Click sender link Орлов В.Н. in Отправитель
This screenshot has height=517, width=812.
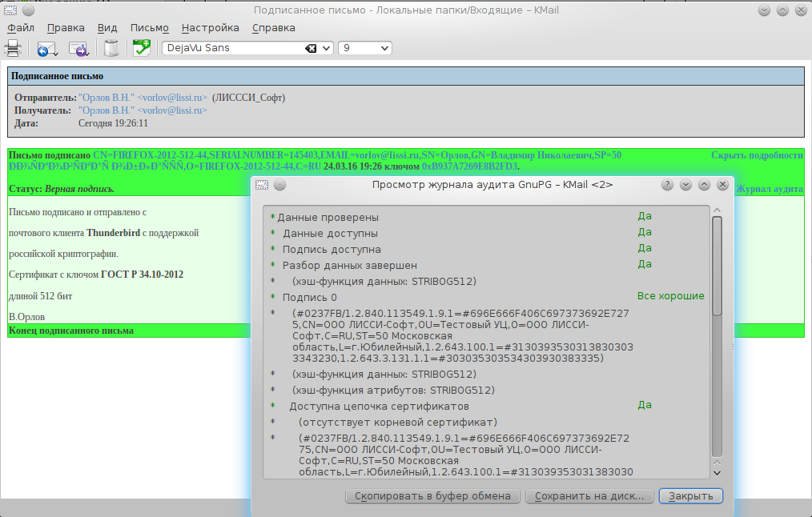pos(143,98)
